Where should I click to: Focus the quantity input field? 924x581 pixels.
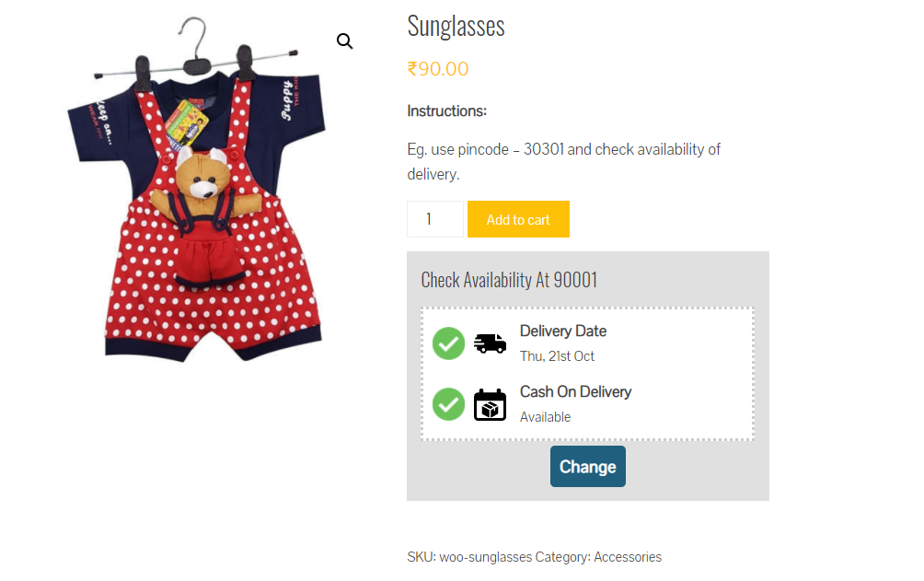(434, 219)
